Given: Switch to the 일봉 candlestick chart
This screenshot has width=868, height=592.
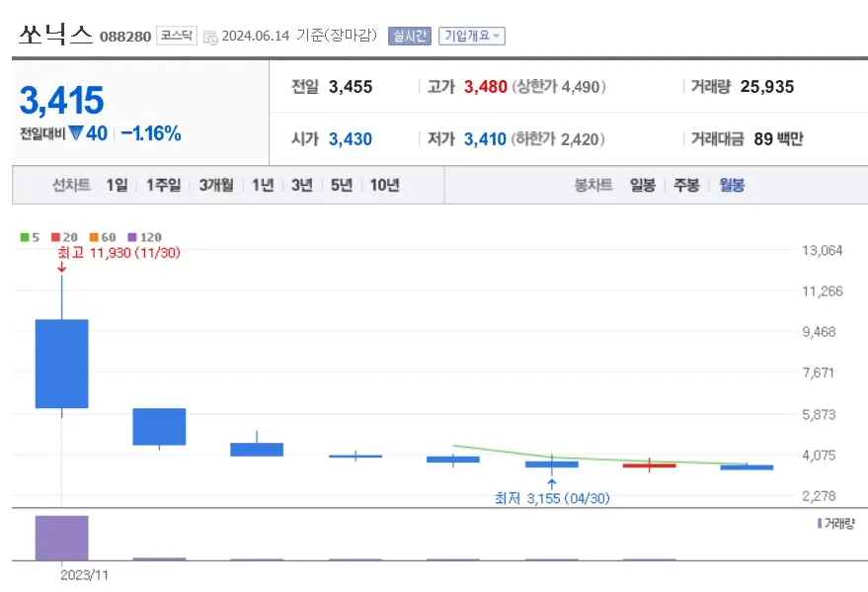Looking at the screenshot, I should point(643,185).
